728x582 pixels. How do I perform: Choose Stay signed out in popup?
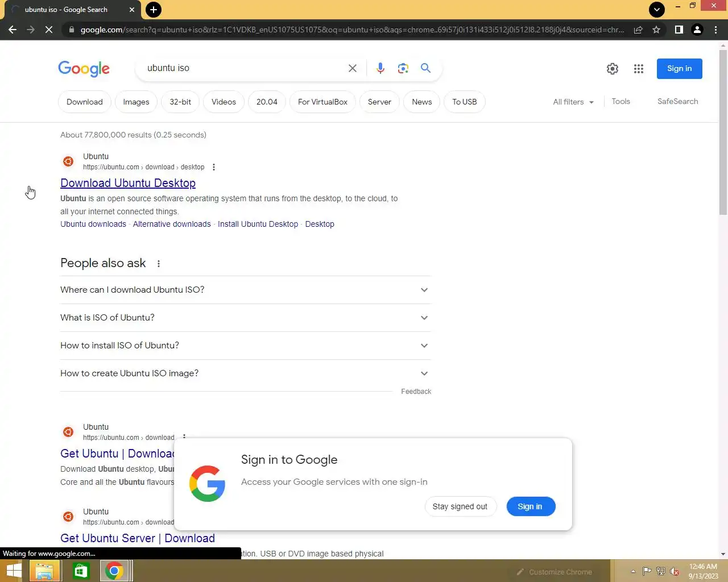click(x=460, y=507)
